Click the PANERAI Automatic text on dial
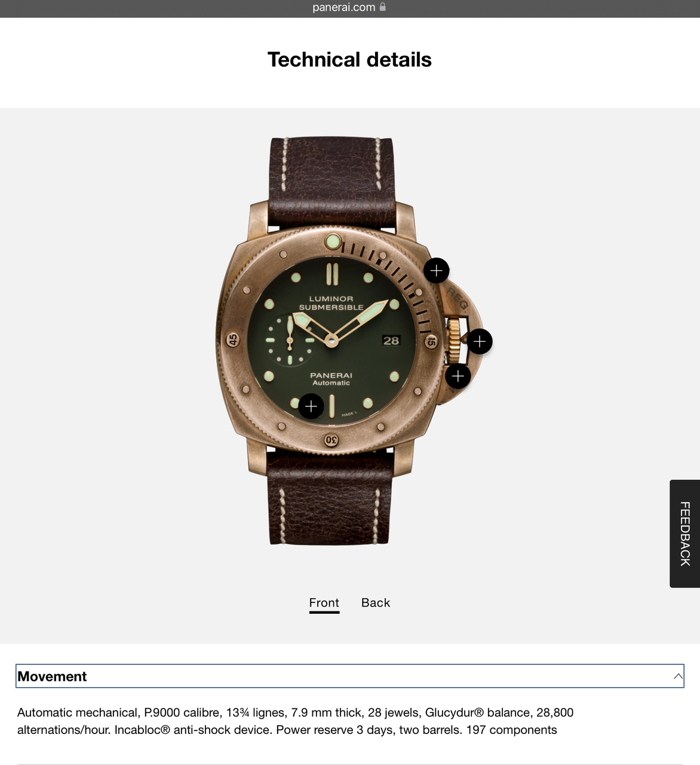Screen dimensions: 700x765 331,379
